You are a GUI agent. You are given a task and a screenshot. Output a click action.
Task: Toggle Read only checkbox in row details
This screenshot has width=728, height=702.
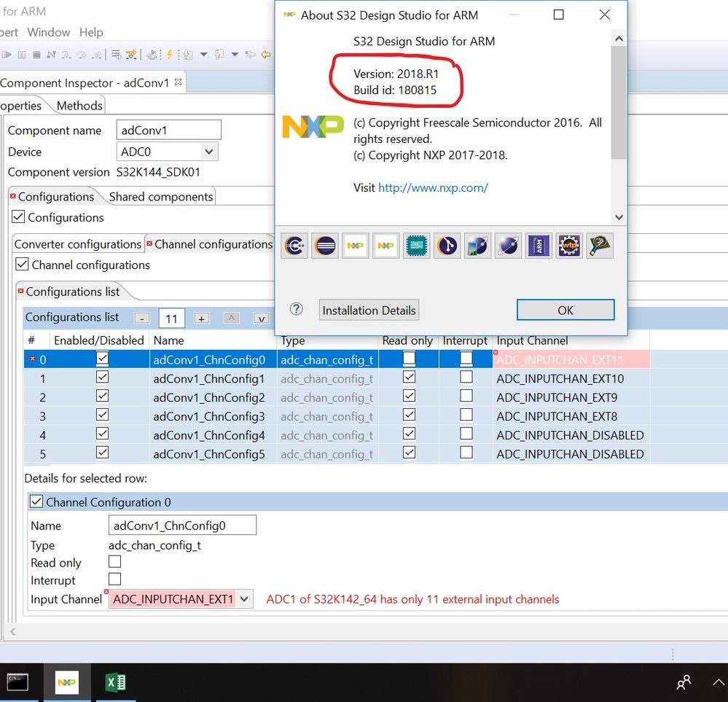tap(114, 562)
